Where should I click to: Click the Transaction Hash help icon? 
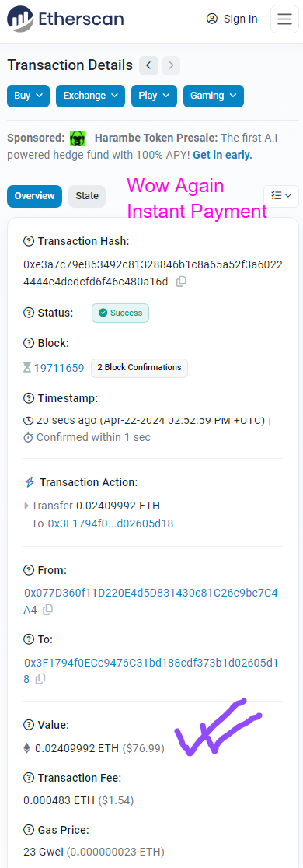29,241
